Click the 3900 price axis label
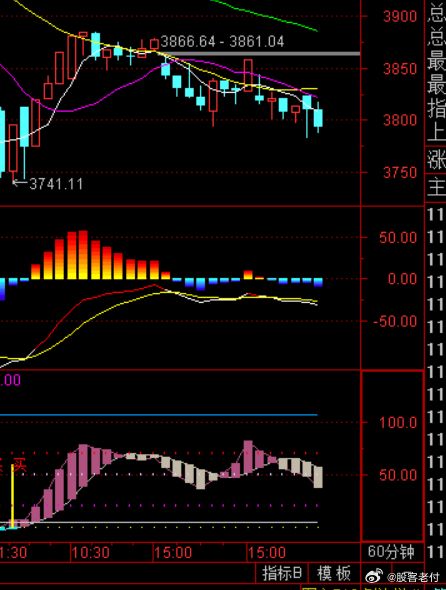 [x=400, y=17]
